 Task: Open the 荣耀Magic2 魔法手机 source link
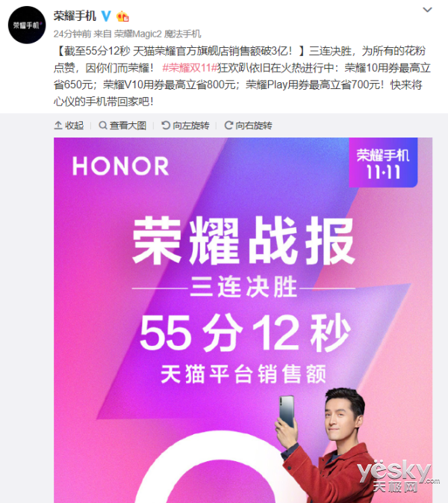point(158,34)
